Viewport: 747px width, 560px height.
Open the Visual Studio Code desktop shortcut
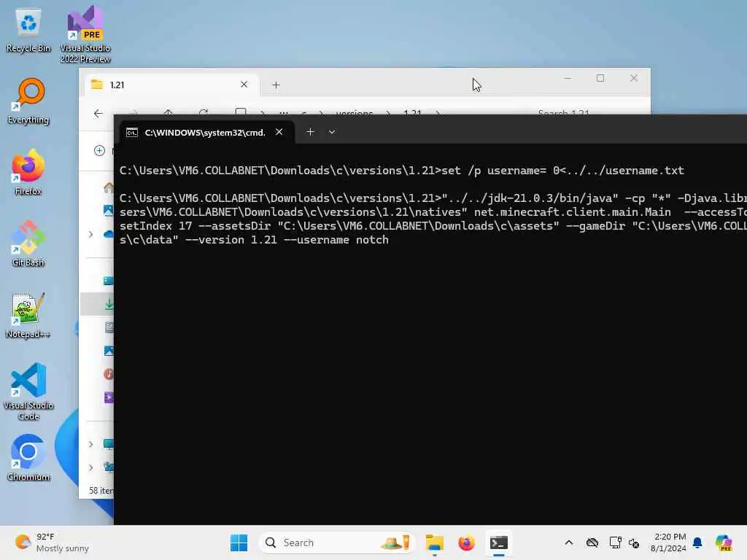point(28,392)
